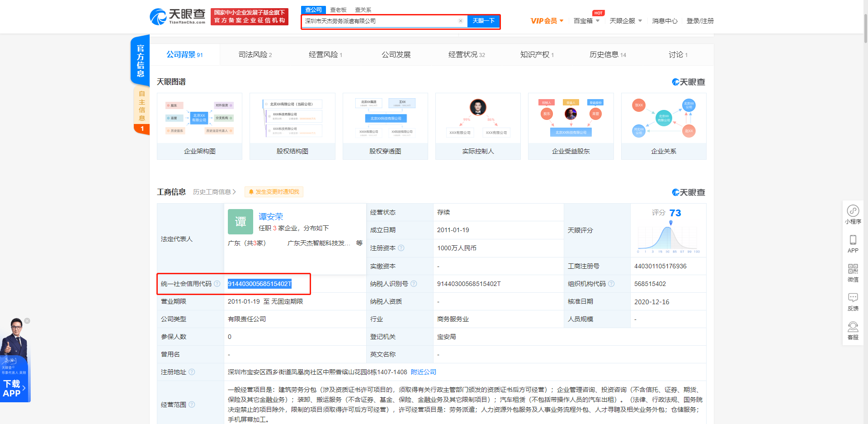This screenshot has height=424, width=868.
Task: Switch to the 公司发展 tab
Action: (x=396, y=55)
